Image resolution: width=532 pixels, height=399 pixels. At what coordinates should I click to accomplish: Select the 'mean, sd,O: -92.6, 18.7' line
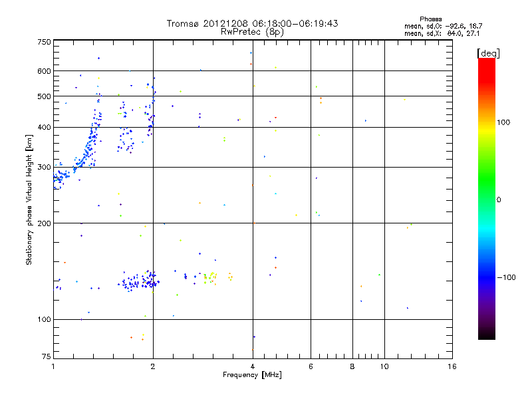click(443, 26)
